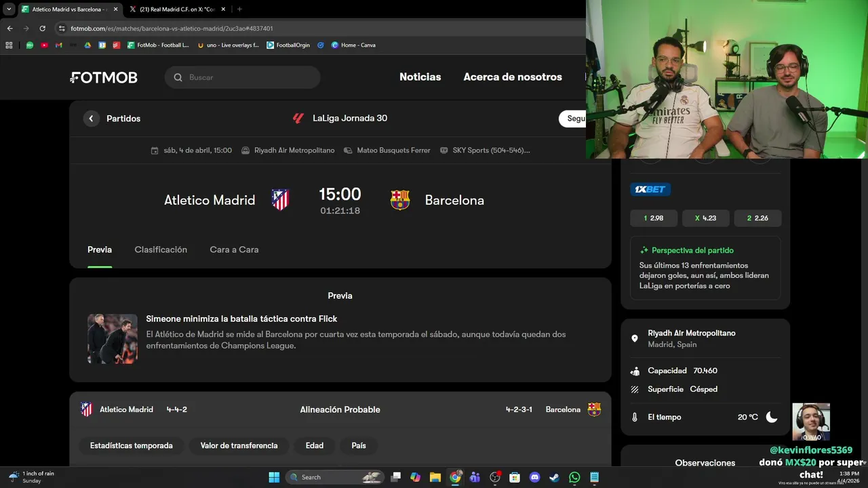Switch to the Cara a Cara tab

pyautogui.click(x=234, y=249)
